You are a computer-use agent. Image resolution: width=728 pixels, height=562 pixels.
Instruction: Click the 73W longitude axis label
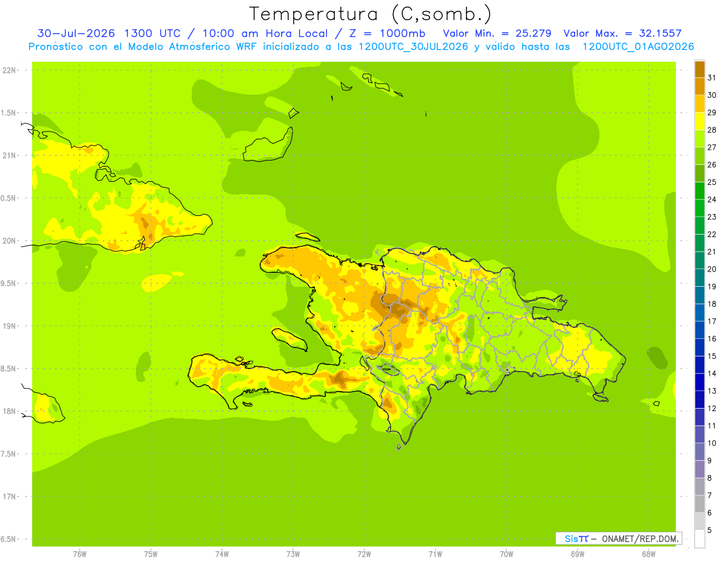tap(293, 554)
